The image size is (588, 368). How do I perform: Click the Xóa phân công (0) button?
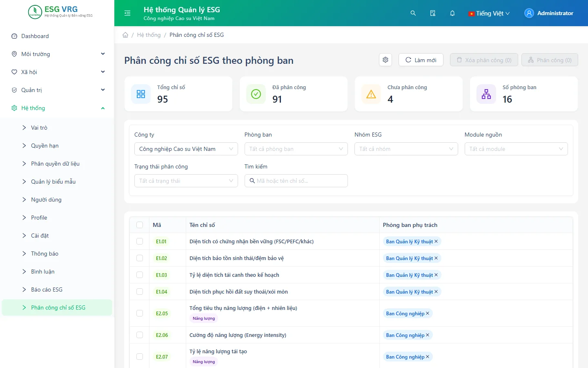[484, 60]
